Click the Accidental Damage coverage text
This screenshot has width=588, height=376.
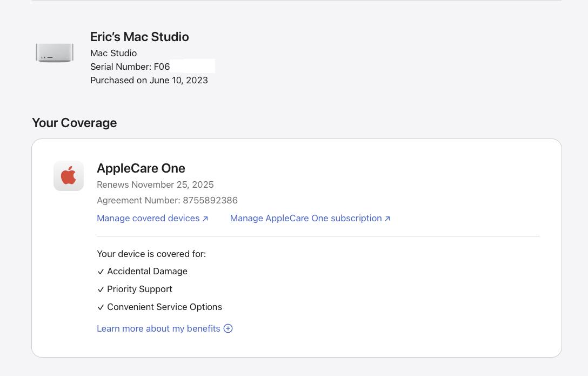(147, 271)
